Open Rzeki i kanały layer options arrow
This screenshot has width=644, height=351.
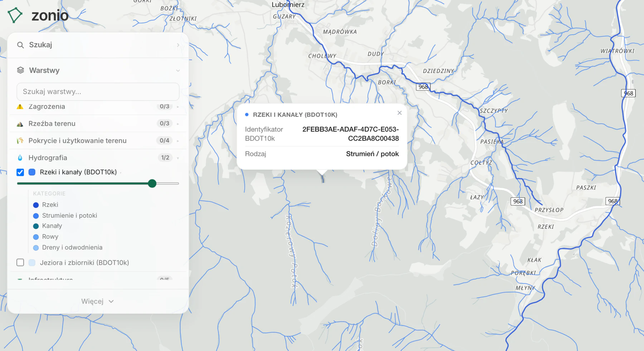[121, 173]
